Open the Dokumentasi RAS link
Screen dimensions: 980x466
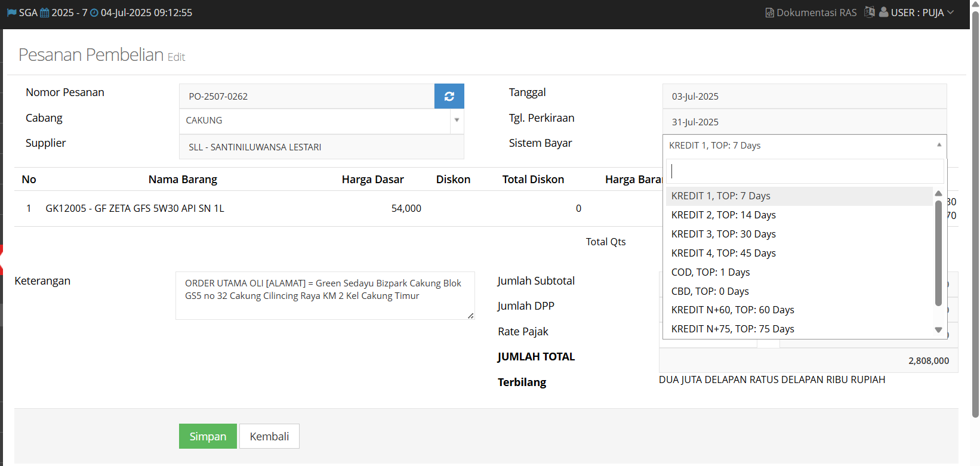(816, 13)
